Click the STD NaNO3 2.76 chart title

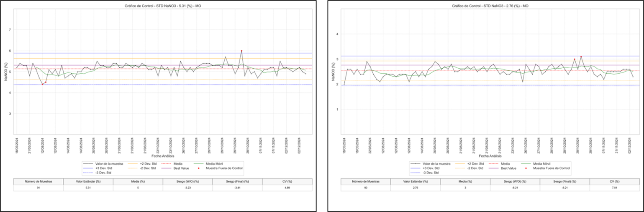490,6
